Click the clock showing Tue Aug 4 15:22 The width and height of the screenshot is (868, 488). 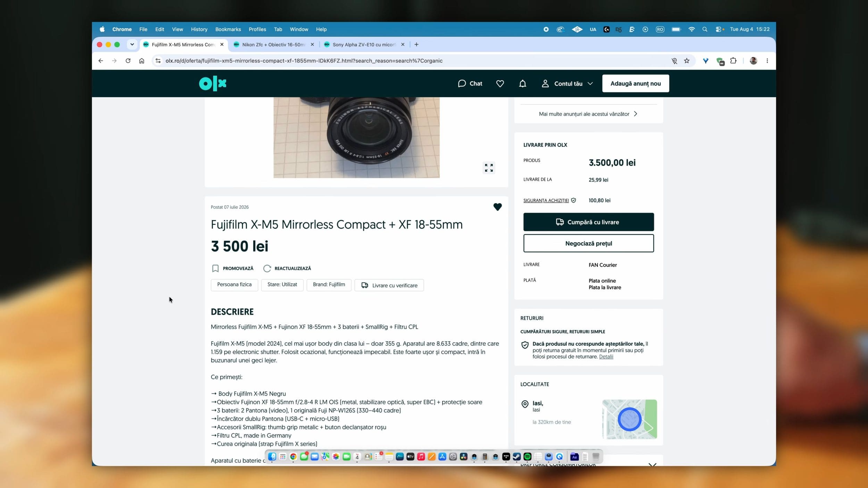click(750, 30)
